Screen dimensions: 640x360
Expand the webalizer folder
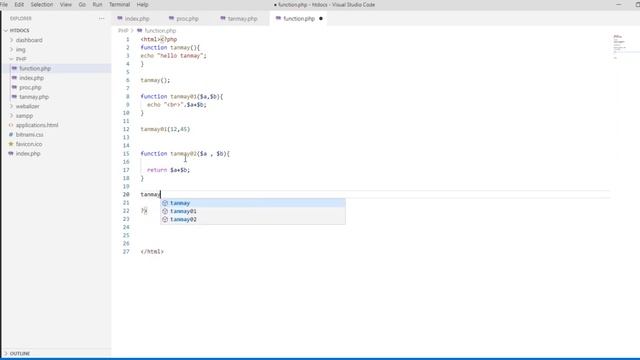27,106
